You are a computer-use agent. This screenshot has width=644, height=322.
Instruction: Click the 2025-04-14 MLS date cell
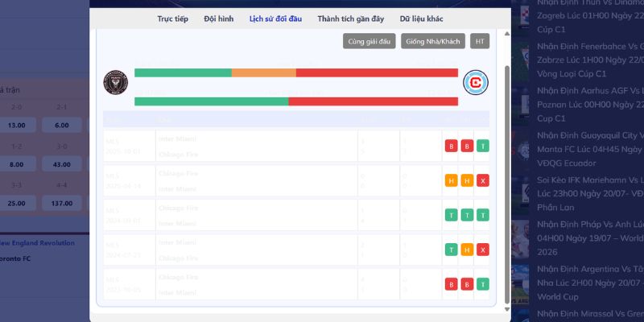[x=129, y=180]
